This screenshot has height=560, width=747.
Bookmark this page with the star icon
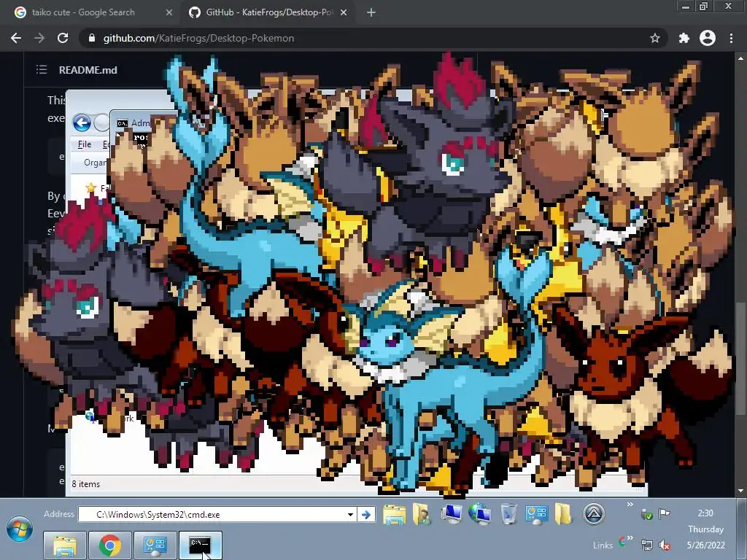(x=655, y=38)
